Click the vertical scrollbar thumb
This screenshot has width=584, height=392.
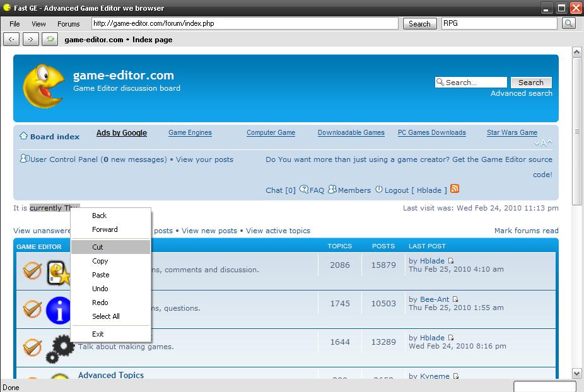pyautogui.click(x=576, y=131)
